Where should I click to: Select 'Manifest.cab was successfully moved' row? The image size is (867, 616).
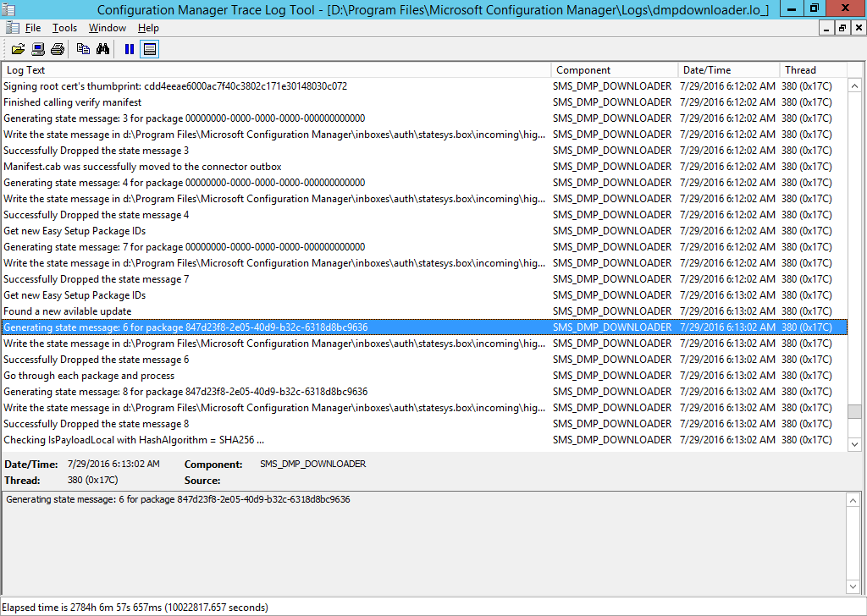click(424, 167)
